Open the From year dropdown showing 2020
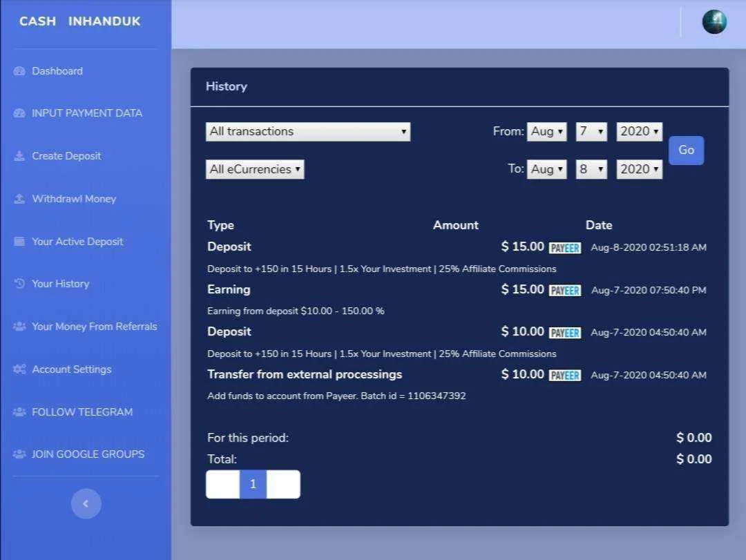Screen dimensions: 746x560 640,132
